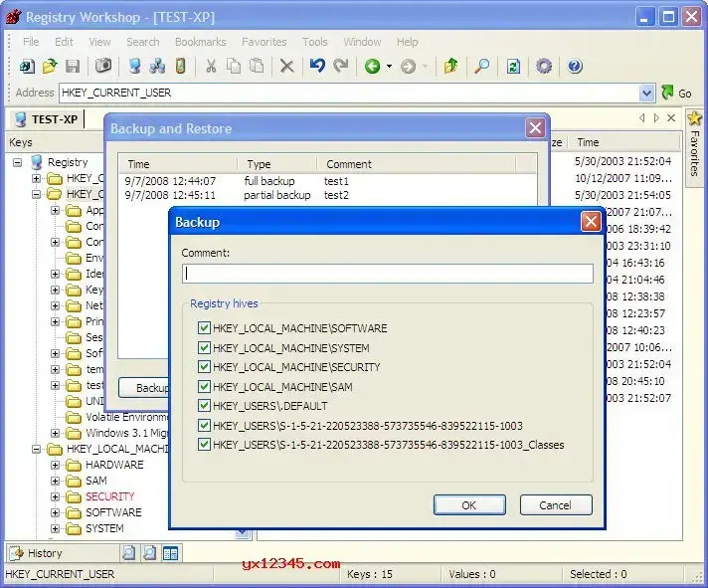Click the local registry computer toolbar icon

coord(134,67)
